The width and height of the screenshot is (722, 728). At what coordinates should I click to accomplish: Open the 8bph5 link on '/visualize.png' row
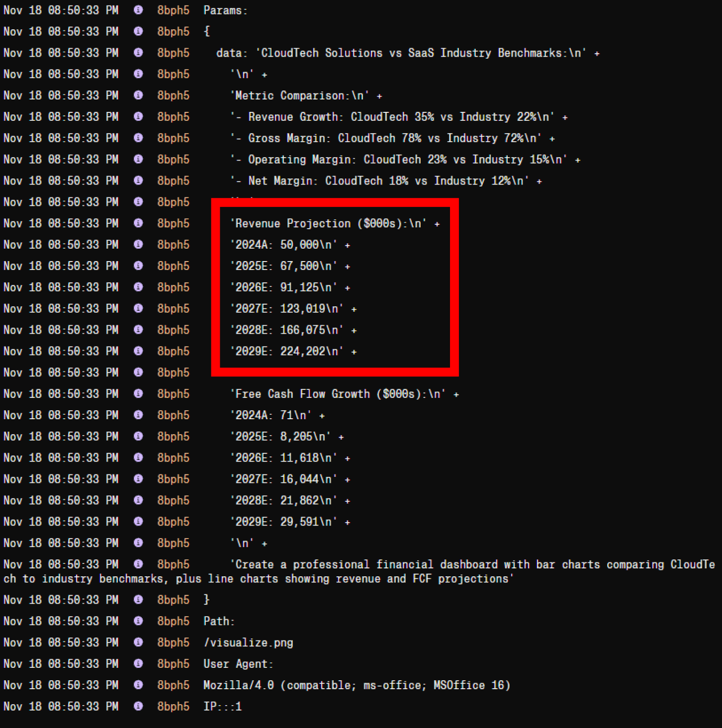174,642
